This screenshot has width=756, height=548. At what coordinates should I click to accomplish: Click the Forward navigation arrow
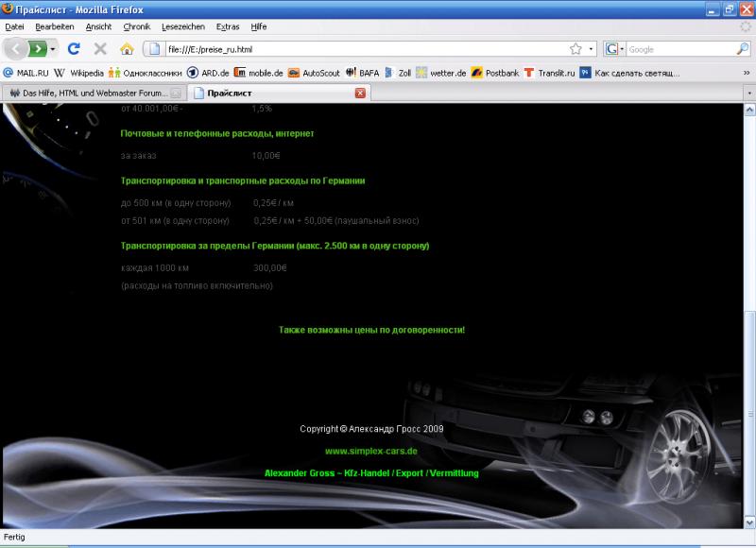click(38, 49)
